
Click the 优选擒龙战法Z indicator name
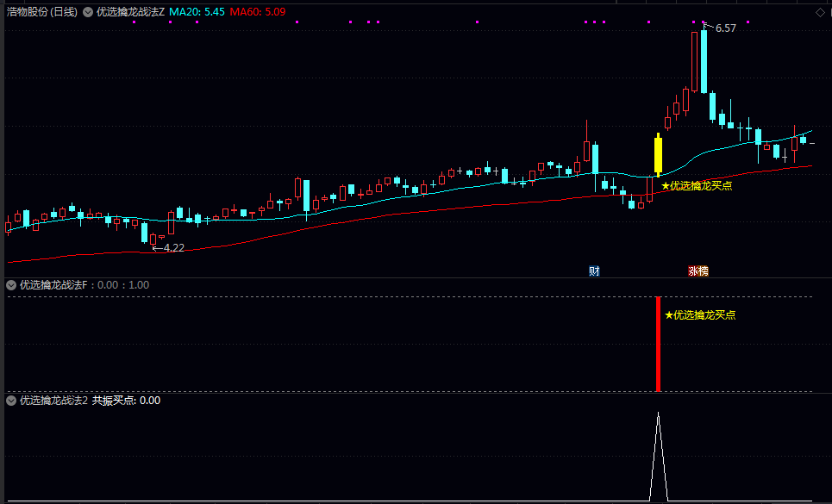click(x=130, y=12)
